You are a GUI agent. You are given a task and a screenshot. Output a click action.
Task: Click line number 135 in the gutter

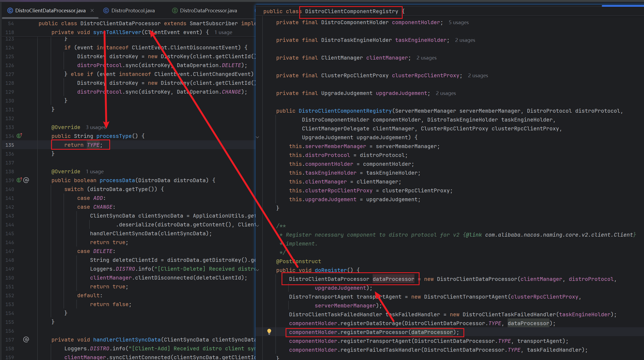point(10,145)
